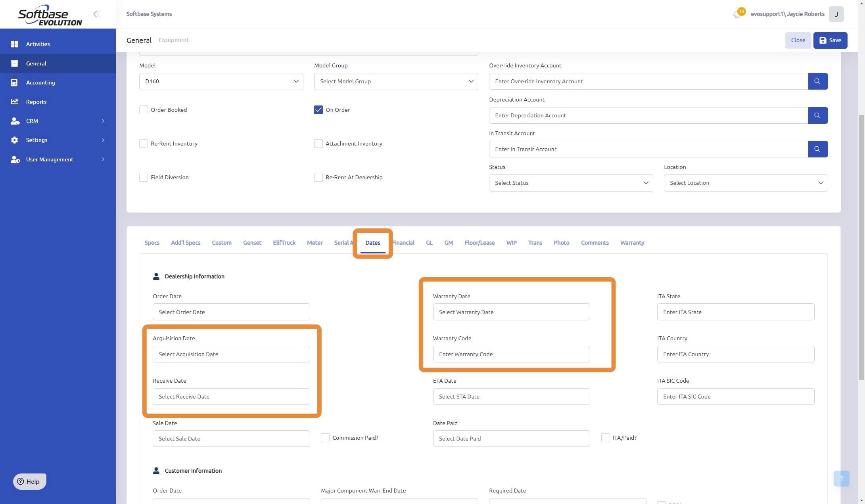Click the scroll-to-top arrow button
The width and height of the screenshot is (865, 504).
(x=841, y=478)
